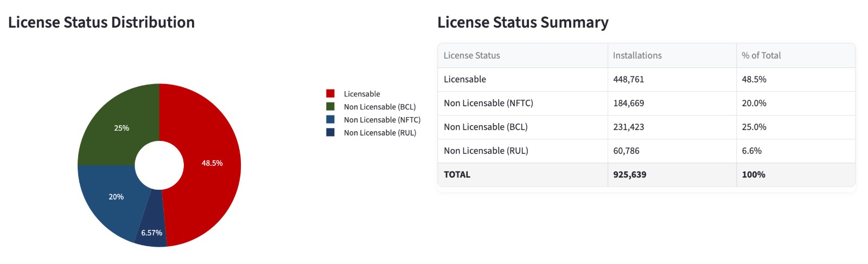Select the blue 20% donut slice
The width and height of the screenshot is (868, 264).
click(116, 196)
